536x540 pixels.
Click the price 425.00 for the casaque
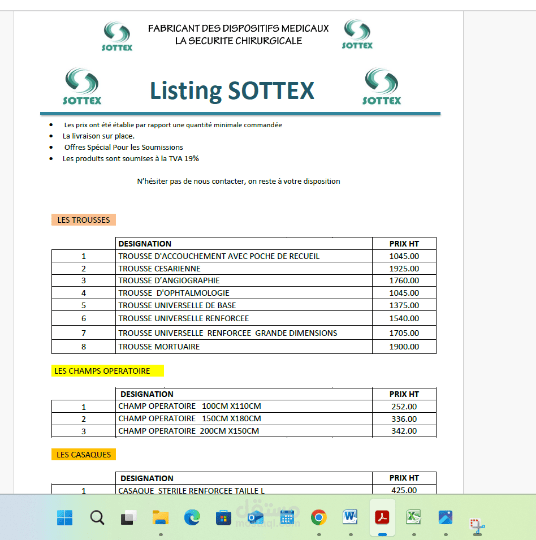404,490
